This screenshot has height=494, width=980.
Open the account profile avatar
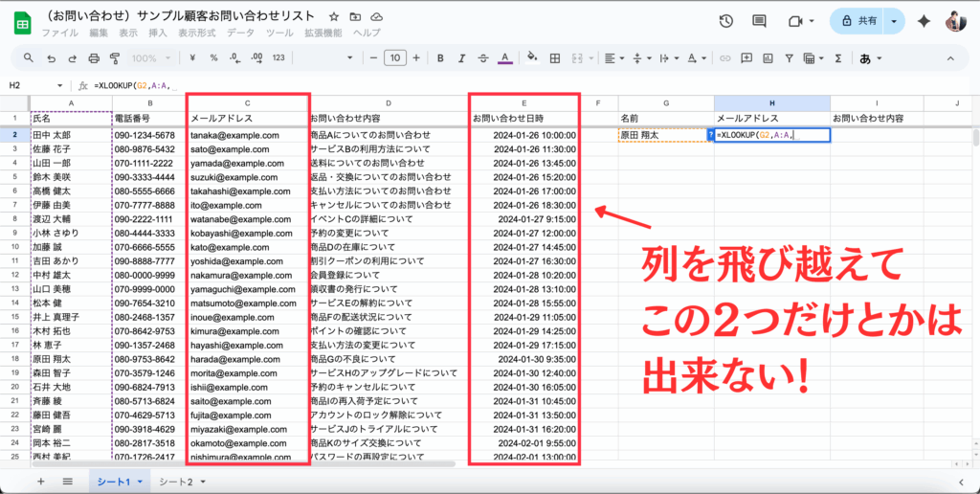click(956, 21)
